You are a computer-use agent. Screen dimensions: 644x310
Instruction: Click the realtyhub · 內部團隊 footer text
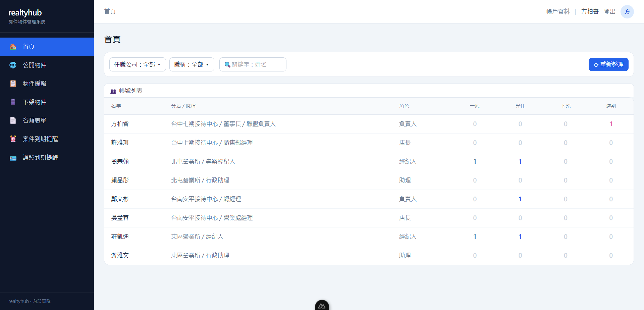point(30,301)
